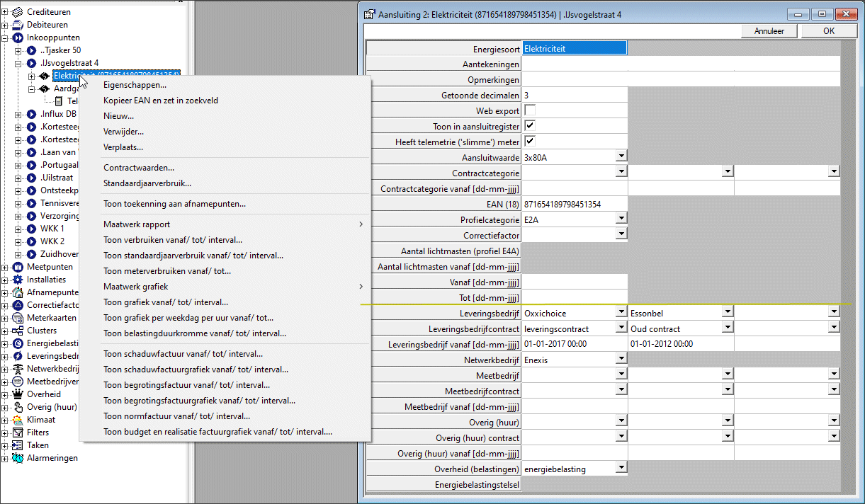
Task: Open the Profielcategorie E2A dropdown
Action: (621, 219)
